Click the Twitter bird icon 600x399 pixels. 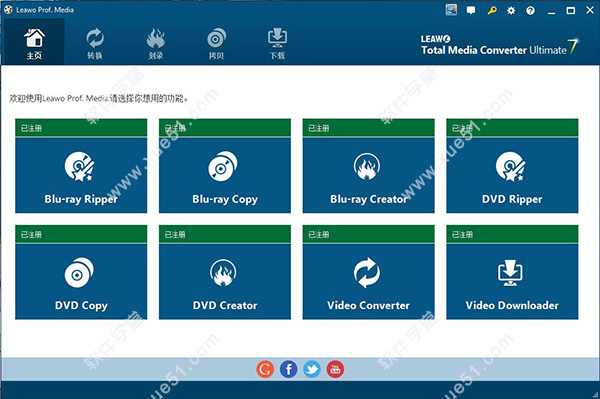pos(312,369)
